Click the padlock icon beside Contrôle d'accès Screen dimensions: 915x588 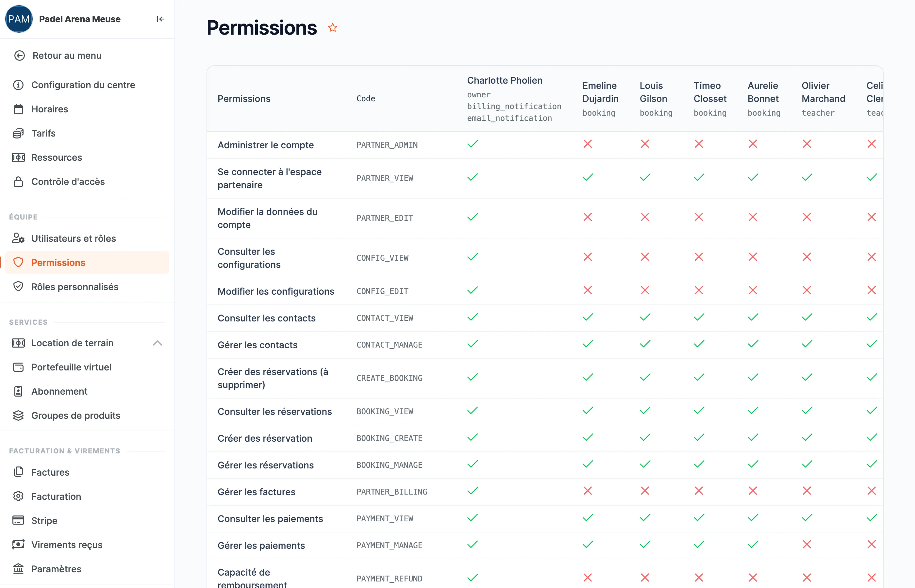coord(18,182)
